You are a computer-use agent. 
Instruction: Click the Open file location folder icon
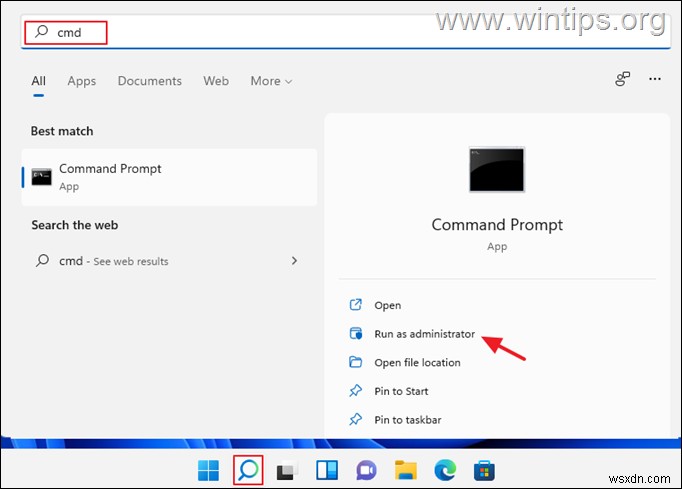355,362
